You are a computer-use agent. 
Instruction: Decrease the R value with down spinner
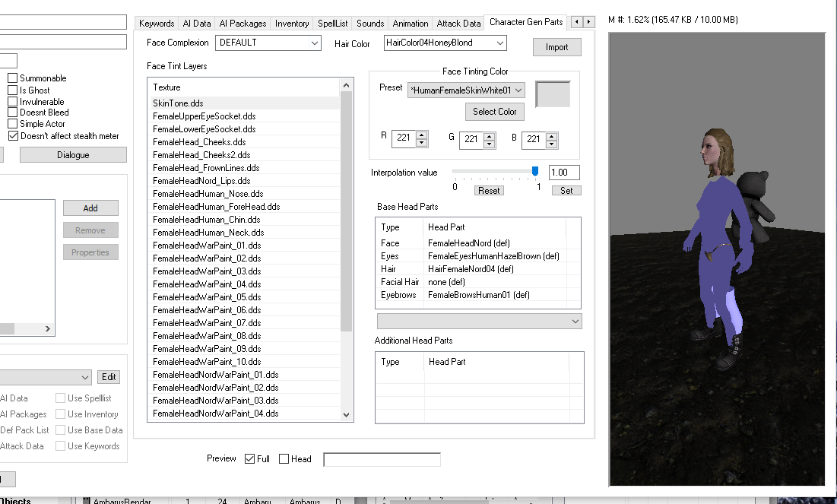422,143
